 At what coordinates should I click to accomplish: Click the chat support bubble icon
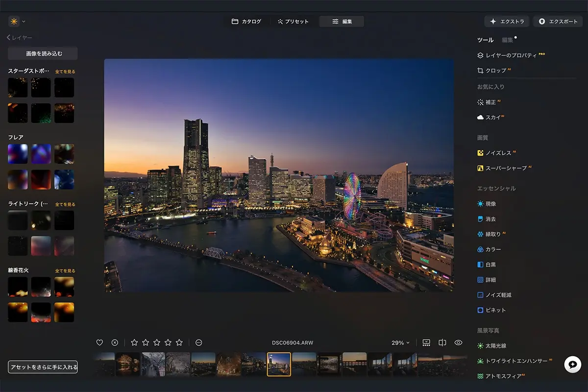point(572,364)
